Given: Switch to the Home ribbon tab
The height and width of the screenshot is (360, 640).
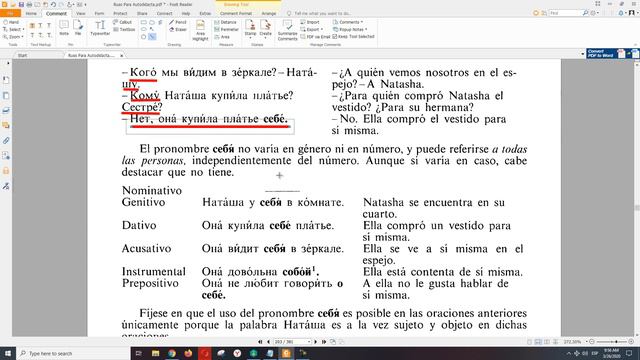Looking at the screenshot, I should pyautogui.click(x=31, y=13).
